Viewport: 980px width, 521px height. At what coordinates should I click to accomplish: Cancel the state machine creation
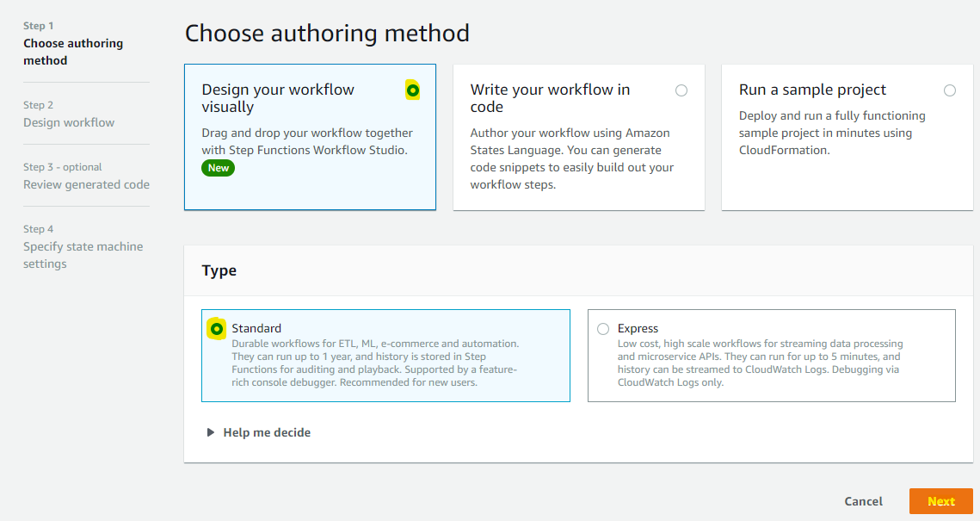pos(863,501)
